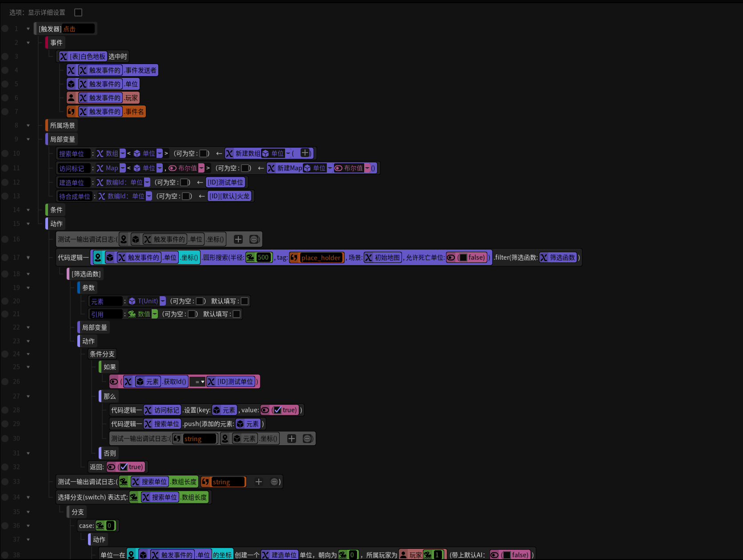Screen dimensions: 743x560
Task: Enable the 显示详细设置 checkbox
Action: click(78, 12)
